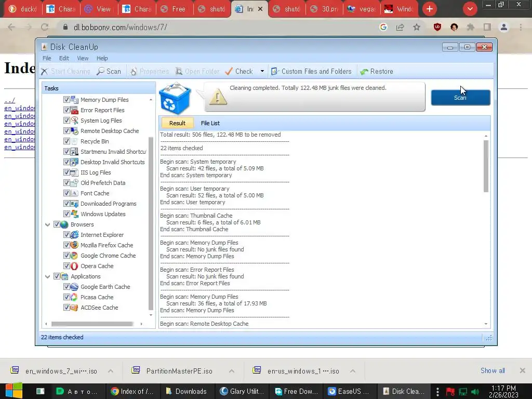Click the Opera Cache icon
Screen dimensions: 532x399
[74, 266]
